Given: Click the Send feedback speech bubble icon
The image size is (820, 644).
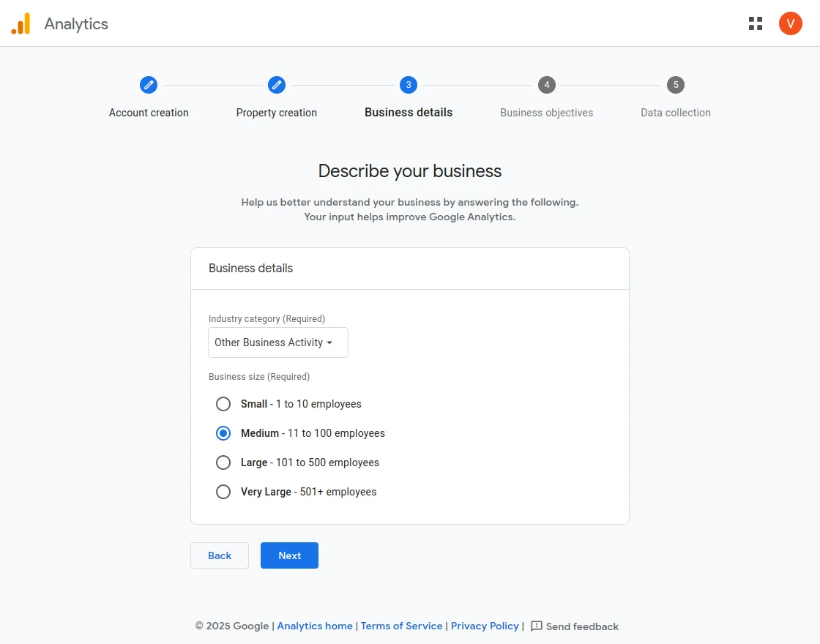Looking at the screenshot, I should coord(537,626).
